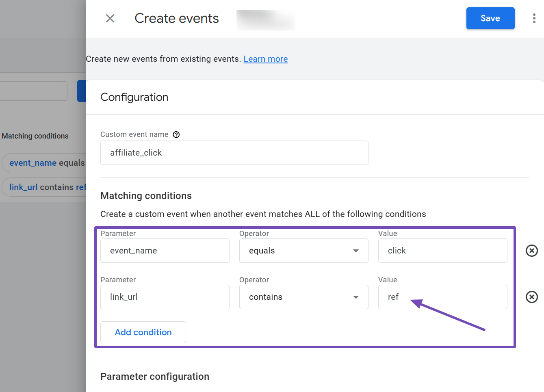Viewport: 544px width, 392px height.
Task: Remove the event_name equals click condition
Action: click(x=531, y=251)
